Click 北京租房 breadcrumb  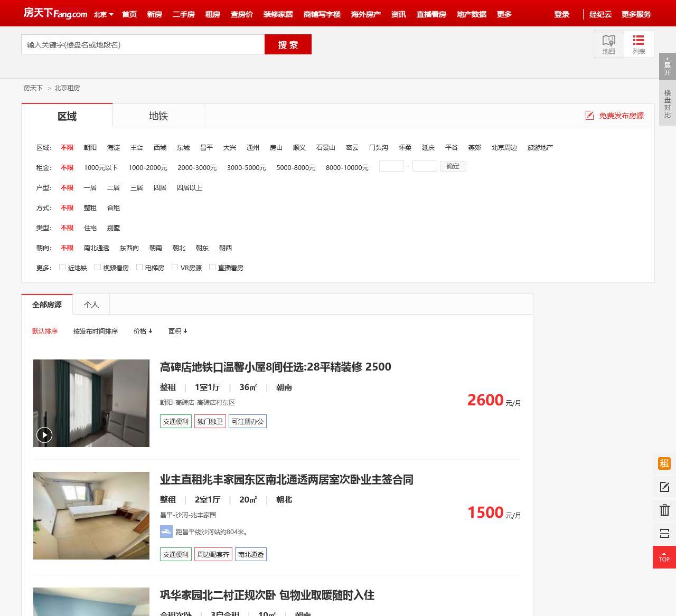click(x=67, y=88)
